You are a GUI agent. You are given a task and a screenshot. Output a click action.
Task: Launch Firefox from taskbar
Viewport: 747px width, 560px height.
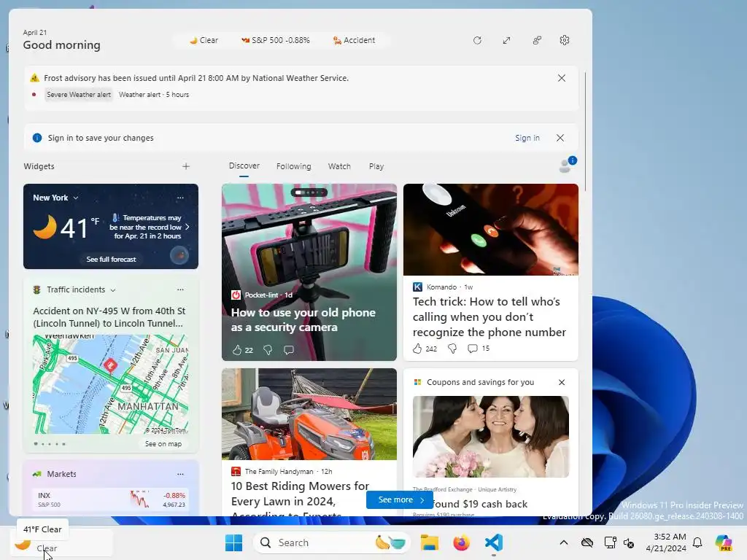pyautogui.click(x=461, y=542)
